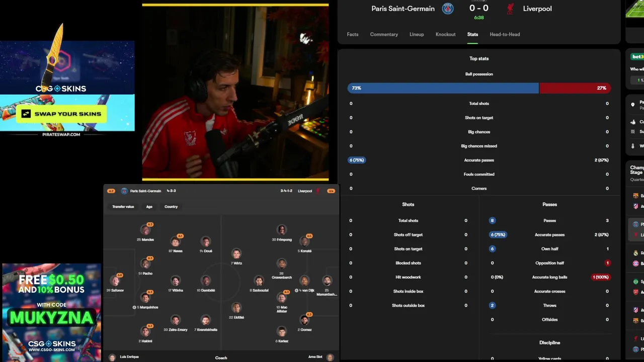Click Ekitiké's player avatar
Image resolution: width=644 pixels, height=362 pixels.
pyautogui.click(x=236, y=308)
